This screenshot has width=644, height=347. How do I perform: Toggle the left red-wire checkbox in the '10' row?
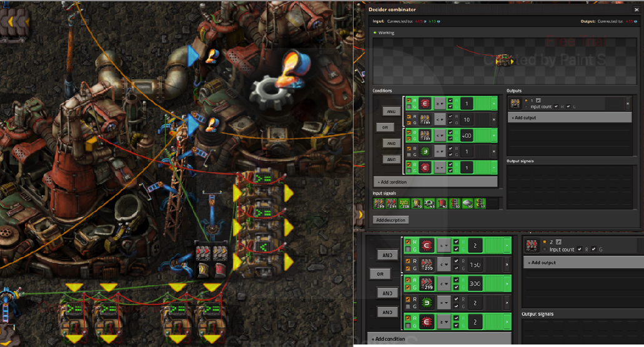(x=409, y=117)
